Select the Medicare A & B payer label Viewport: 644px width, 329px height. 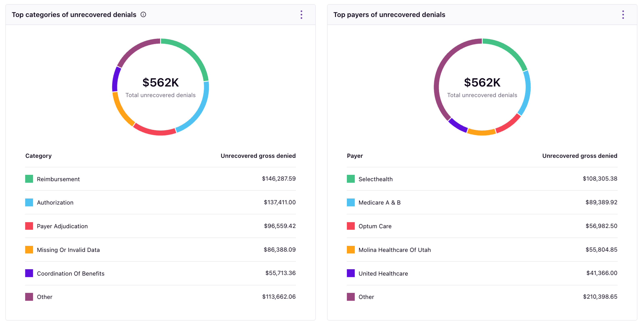coord(379,203)
